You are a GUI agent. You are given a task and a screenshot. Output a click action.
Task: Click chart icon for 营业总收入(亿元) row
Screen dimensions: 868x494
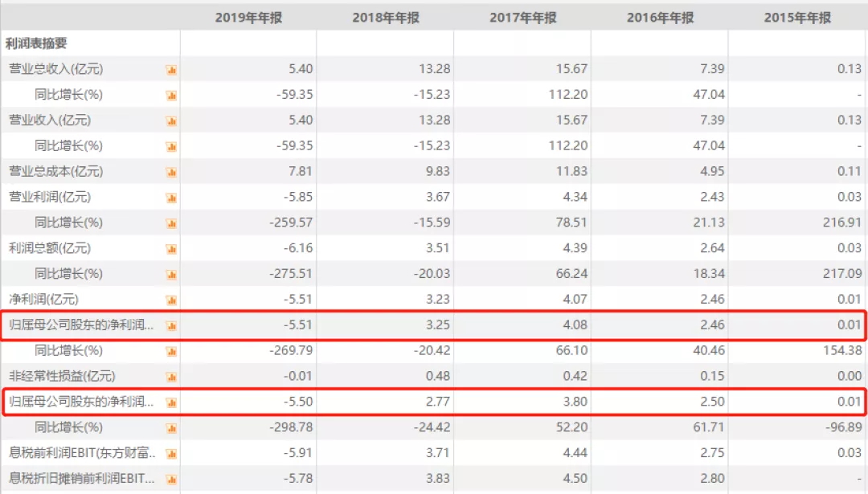170,70
